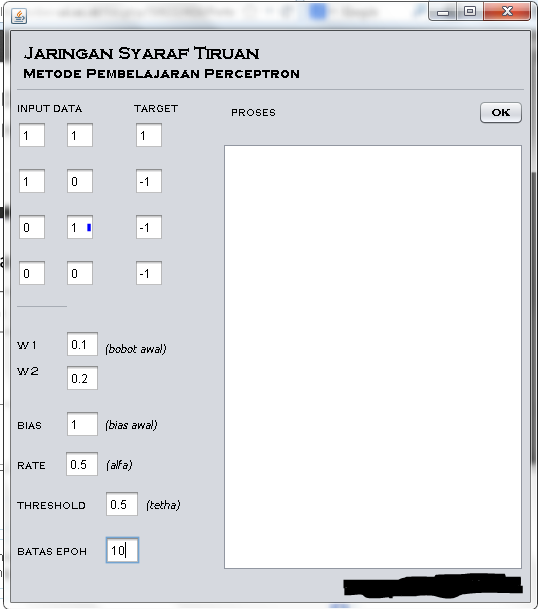Click the OK button to run process
The image size is (538, 609).
tap(501, 113)
